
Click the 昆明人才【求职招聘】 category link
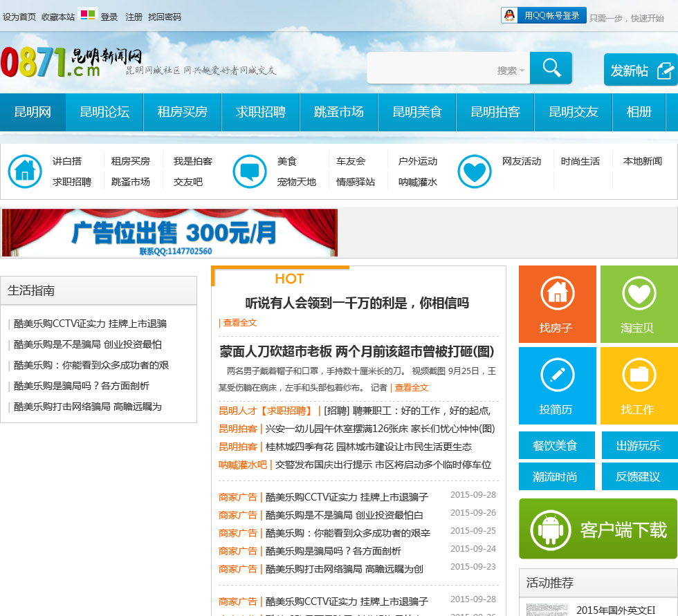tap(265, 411)
